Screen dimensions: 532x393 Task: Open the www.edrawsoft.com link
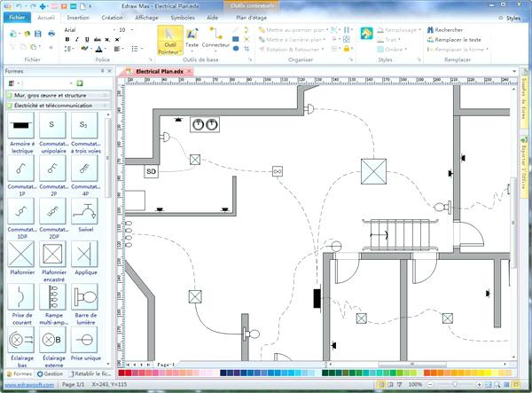(x=29, y=384)
